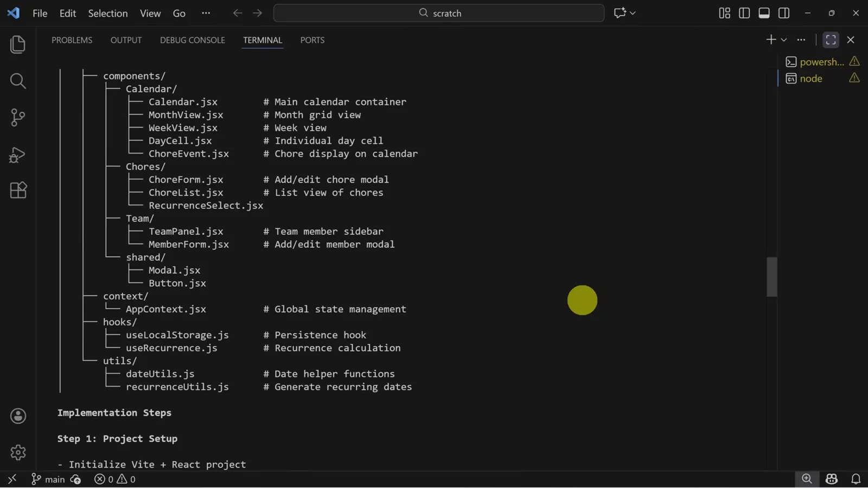Toggle maximized panel size
The height and width of the screenshot is (488, 868).
(x=831, y=40)
